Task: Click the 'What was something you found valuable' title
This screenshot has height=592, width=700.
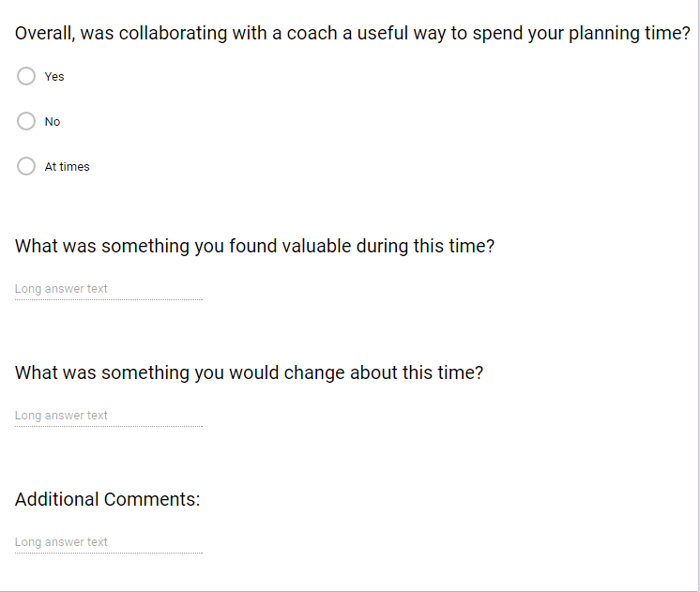Action: [254, 247]
